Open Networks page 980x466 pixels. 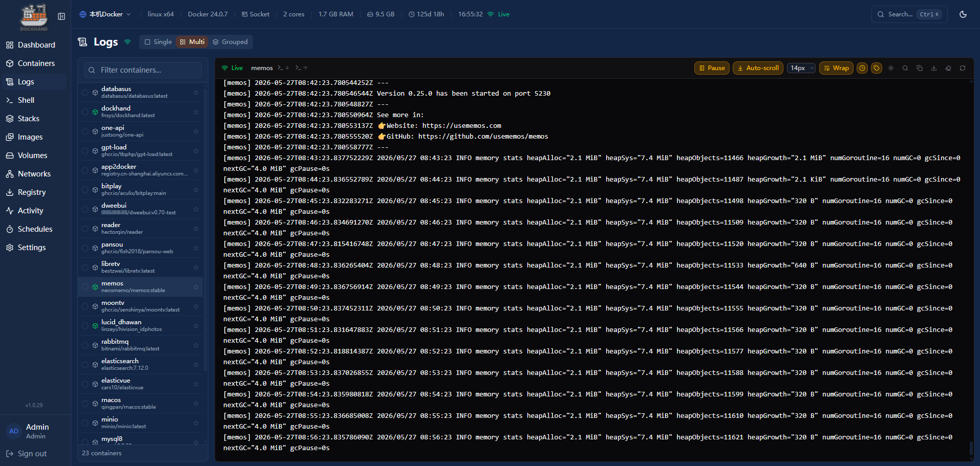point(34,174)
